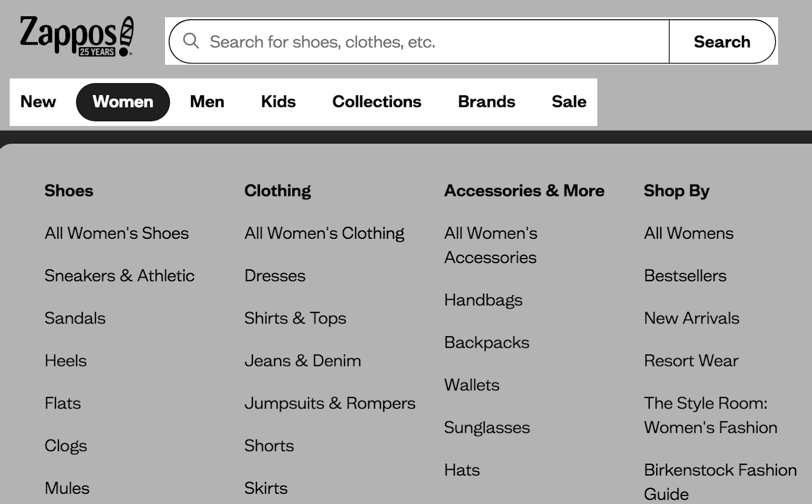Screen dimensions: 812x504
Task: Open the Birkenstock Fashion Guide
Action: pos(720,481)
